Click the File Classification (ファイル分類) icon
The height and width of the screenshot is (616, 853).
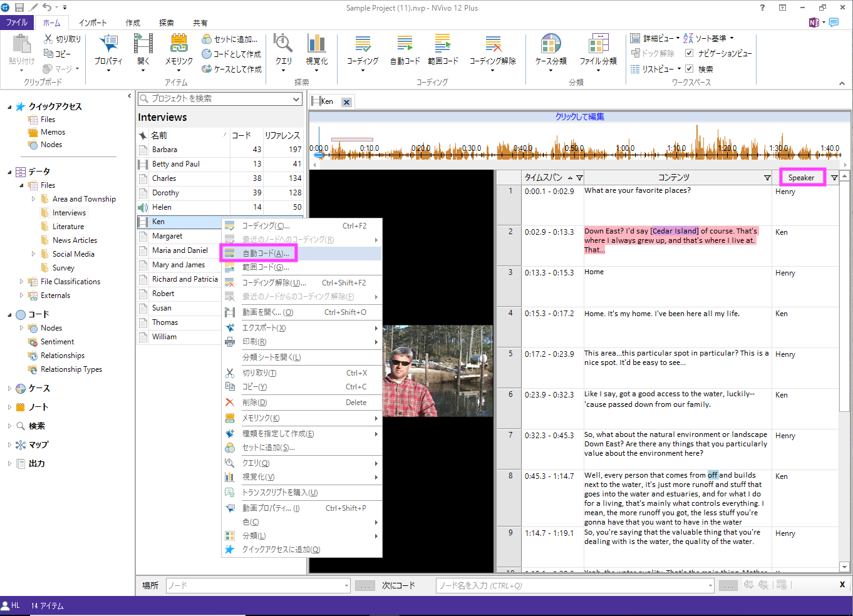[x=597, y=44]
